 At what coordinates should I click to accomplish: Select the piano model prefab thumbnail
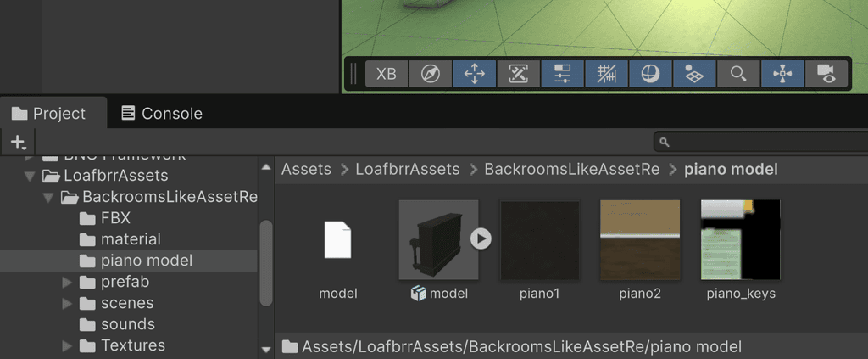[438, 240]
